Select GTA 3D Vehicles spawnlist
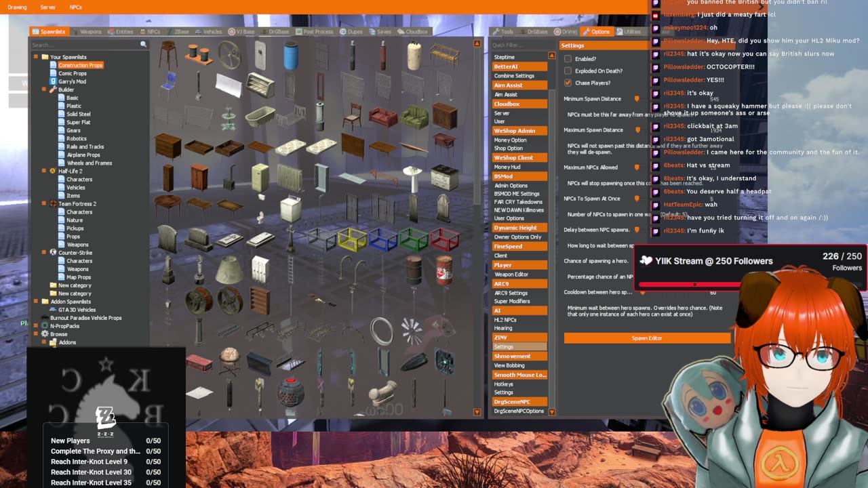 (x=77, y=310)
